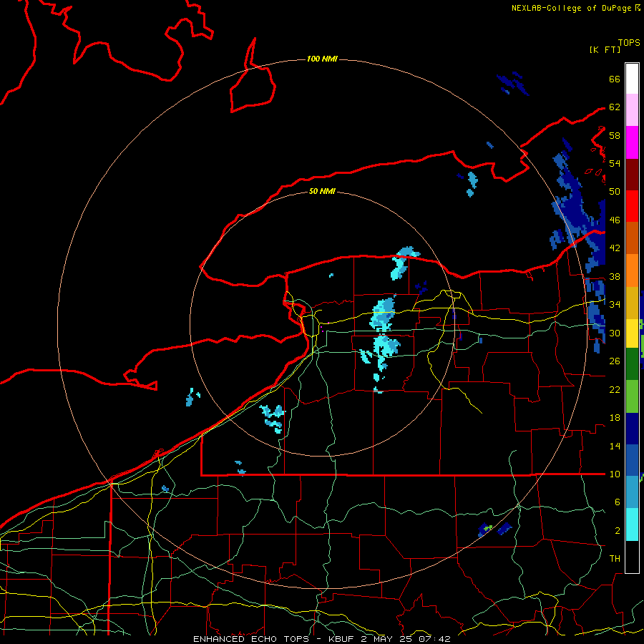Pick the dark orange legend swatch
Image resolution: width=644 pixels, height=644 pixels.
coord(632,238)
